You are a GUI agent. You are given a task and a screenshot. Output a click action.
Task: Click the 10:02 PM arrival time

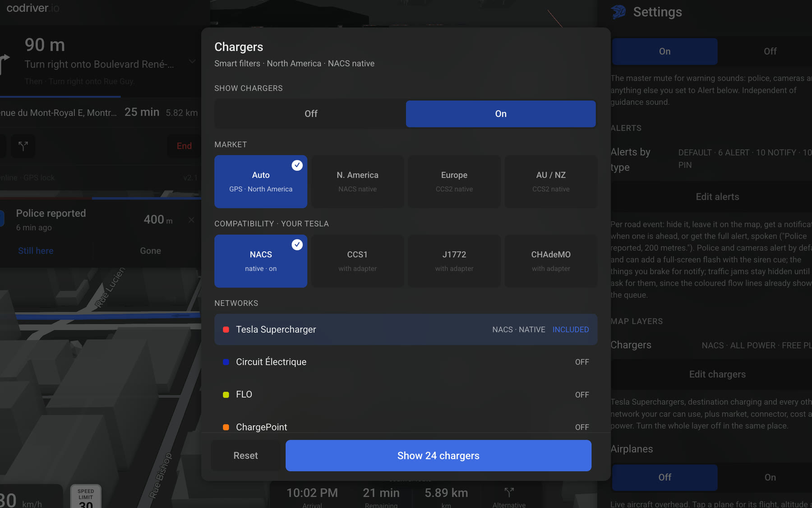tap(312, 493)
